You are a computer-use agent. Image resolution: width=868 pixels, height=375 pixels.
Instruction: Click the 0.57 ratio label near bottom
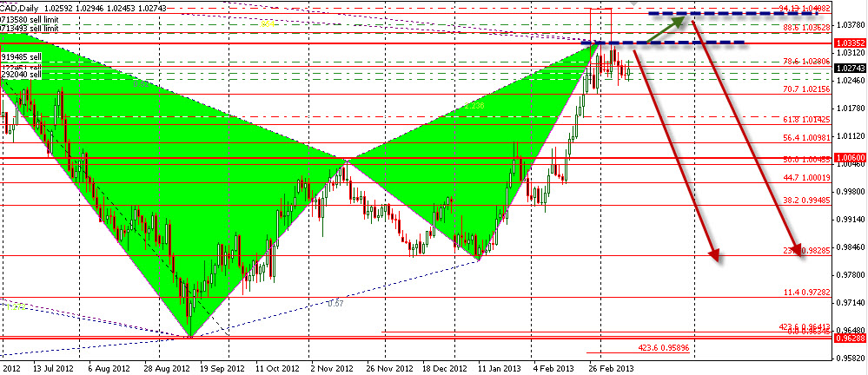click(x=335, y=303)
